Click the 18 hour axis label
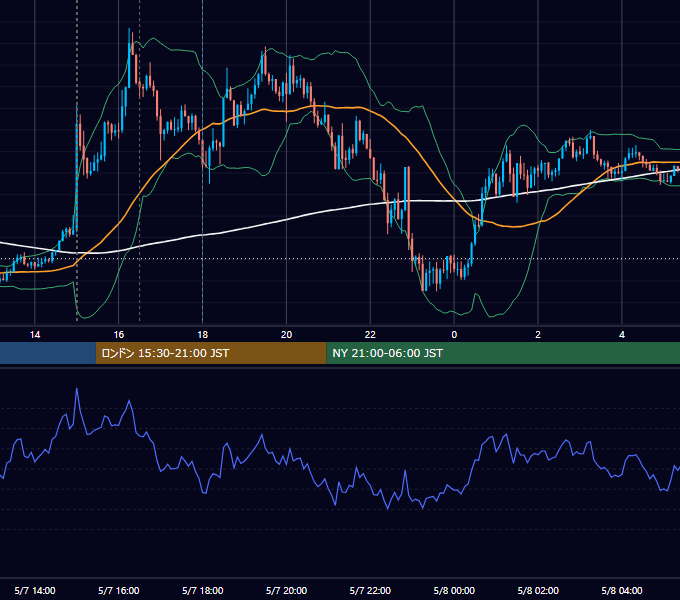Image resolution: width=680 pixels, height=600 pixels. point(203,335)
